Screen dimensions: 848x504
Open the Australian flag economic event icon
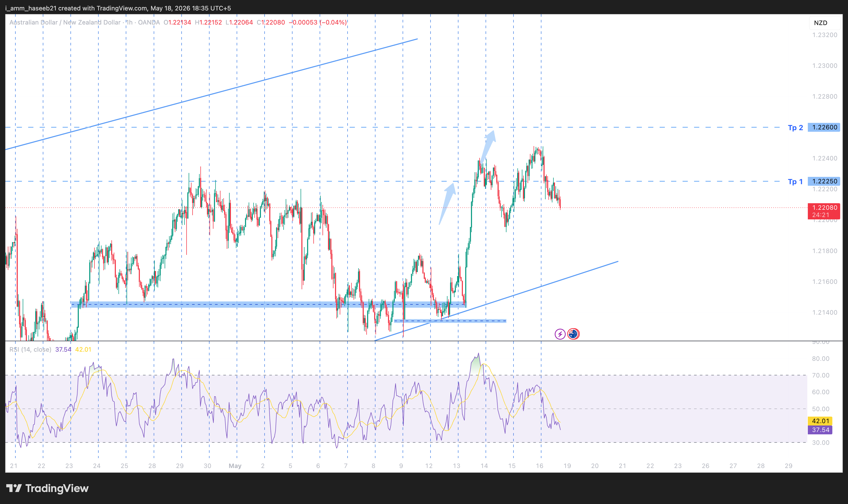(573, 334)
